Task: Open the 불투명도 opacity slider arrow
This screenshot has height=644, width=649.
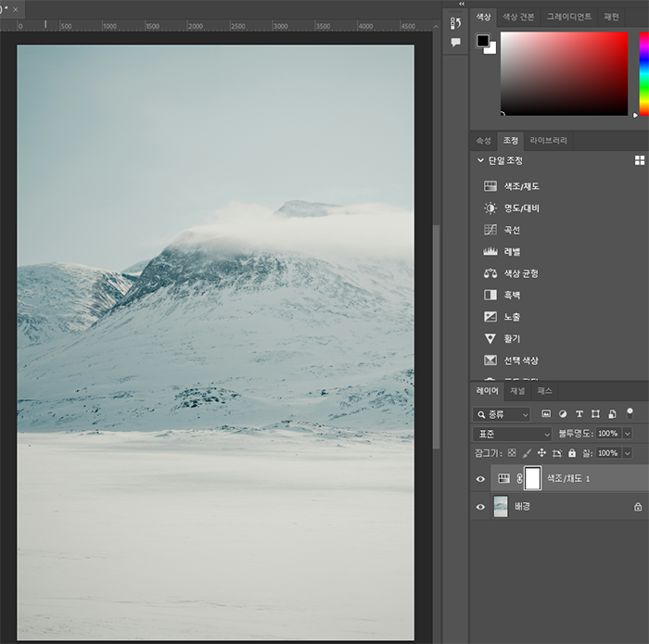Action: click(628, 434)
